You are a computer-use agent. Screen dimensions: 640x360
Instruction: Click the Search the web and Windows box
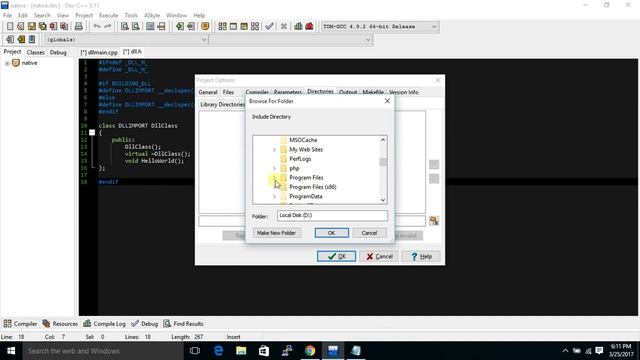click(x=103, y=351)
